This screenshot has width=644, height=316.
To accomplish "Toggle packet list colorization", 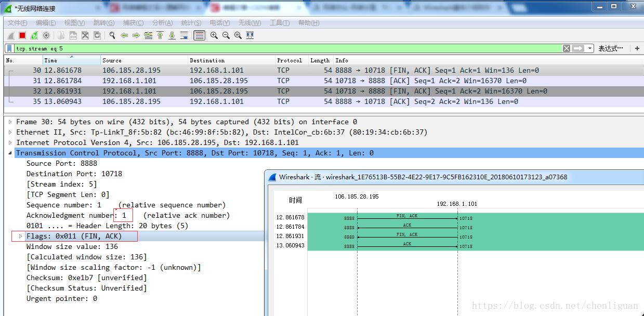I will pyautogui.click(x=199, y=35).
